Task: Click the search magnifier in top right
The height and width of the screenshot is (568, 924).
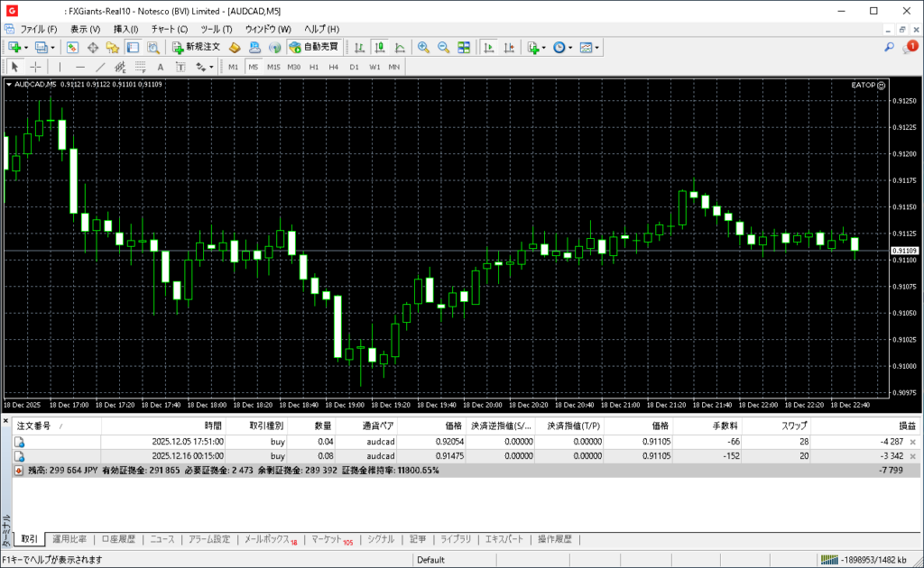Action: point(889,47)
